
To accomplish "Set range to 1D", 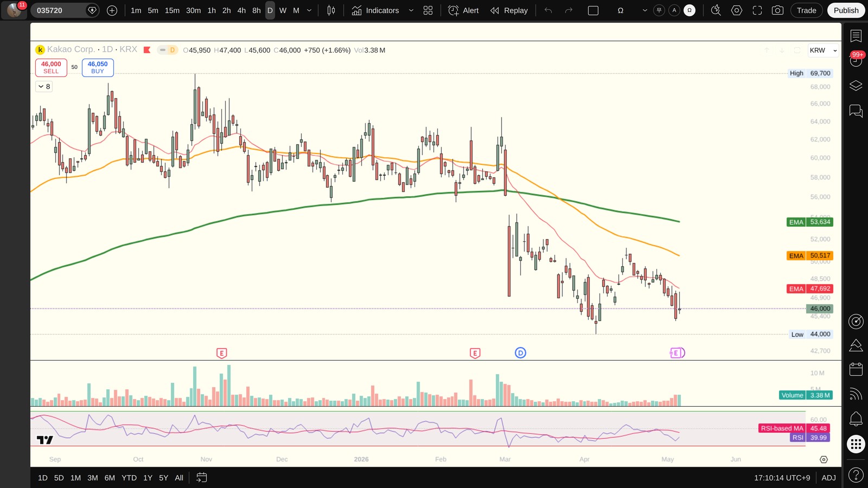I will (43, 478).
